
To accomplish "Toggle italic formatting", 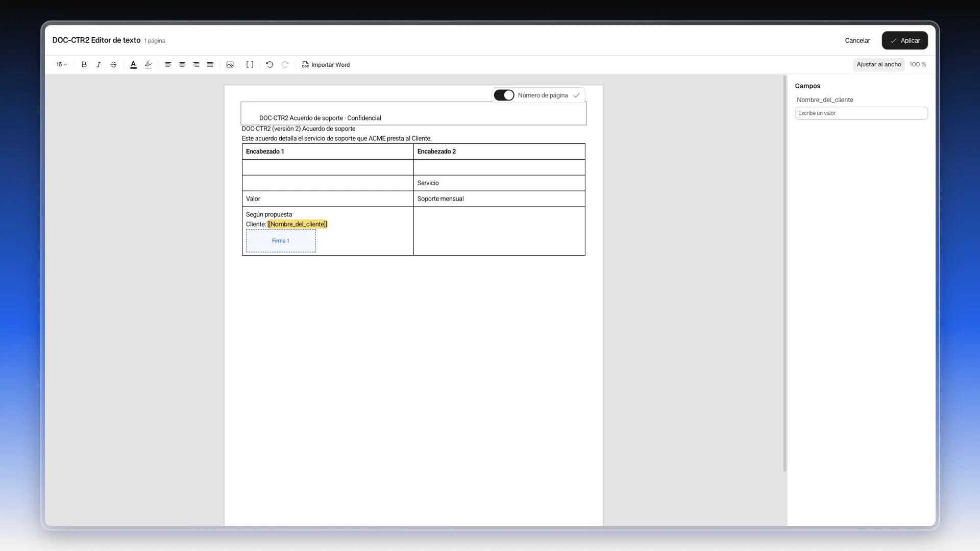I will point(99,65).
